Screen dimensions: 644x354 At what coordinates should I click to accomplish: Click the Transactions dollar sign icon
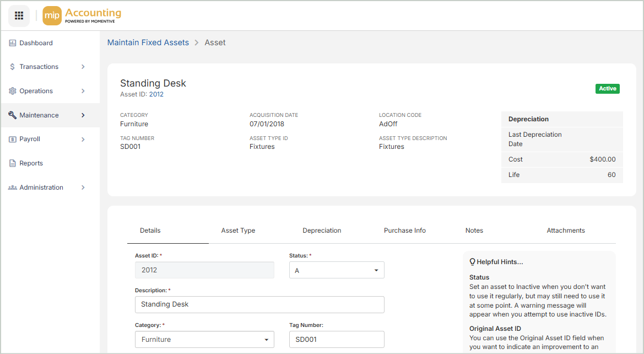pyautogui.click(x=13, y=67)
